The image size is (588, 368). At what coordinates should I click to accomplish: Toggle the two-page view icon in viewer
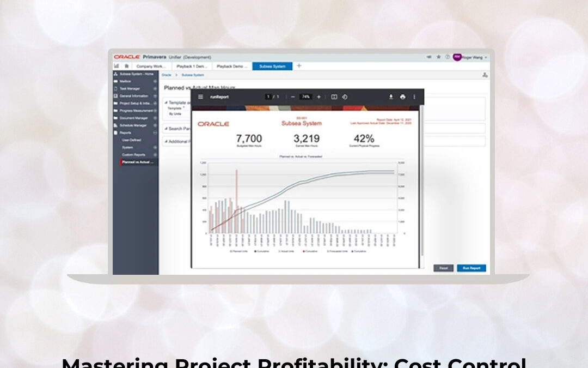334,97
